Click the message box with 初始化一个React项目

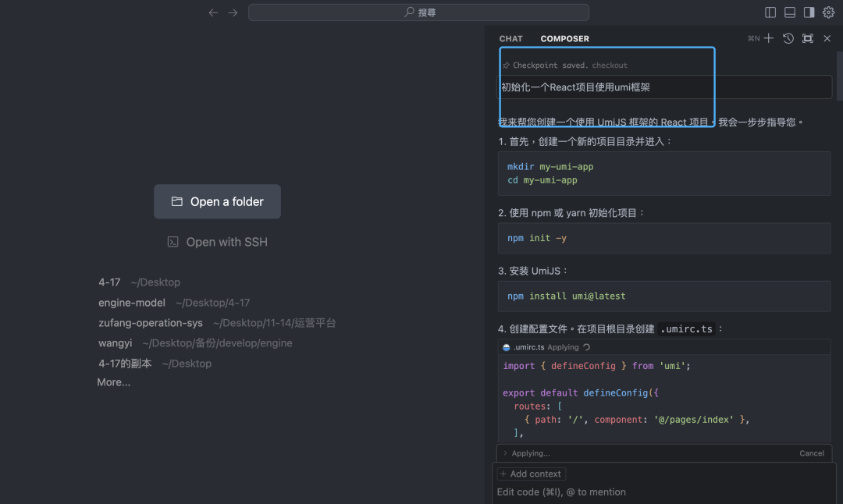pos(664,87)
